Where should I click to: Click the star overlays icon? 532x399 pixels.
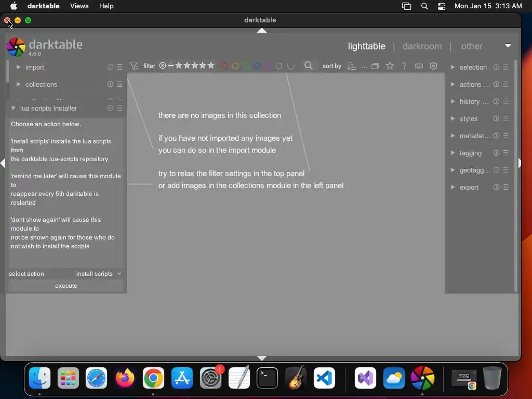(x=390, y=66)
